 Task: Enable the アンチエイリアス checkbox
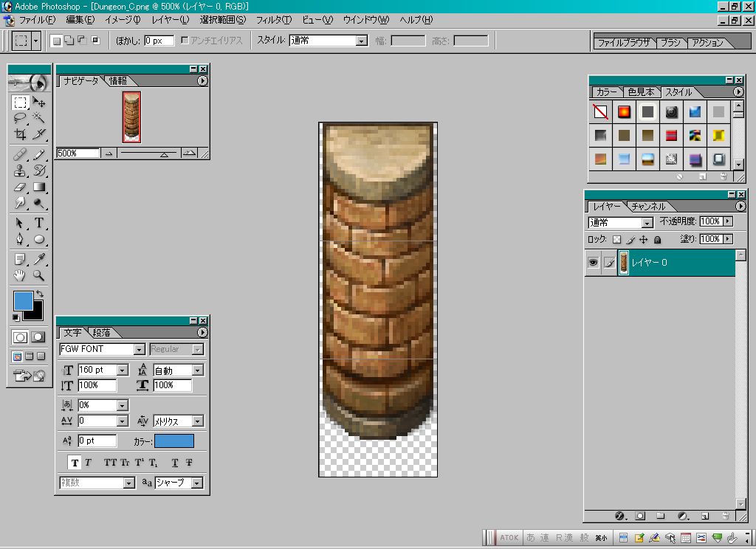click(x=185, y=41)
